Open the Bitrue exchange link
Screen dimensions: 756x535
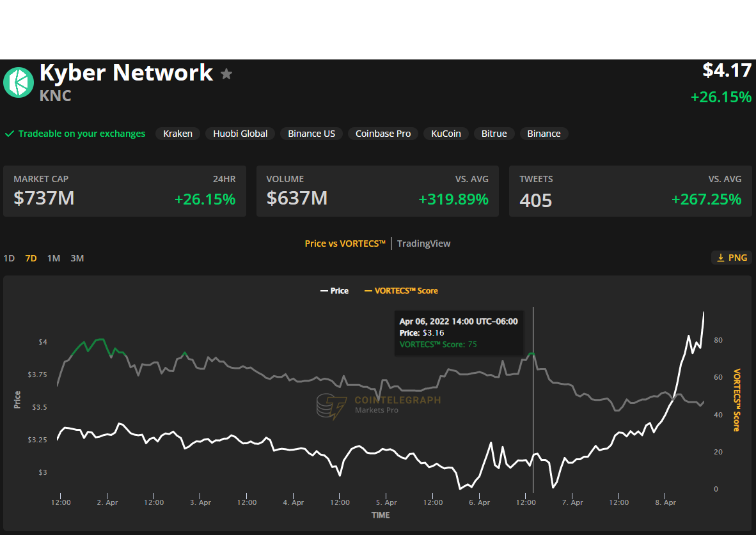(x=494, y=134)
